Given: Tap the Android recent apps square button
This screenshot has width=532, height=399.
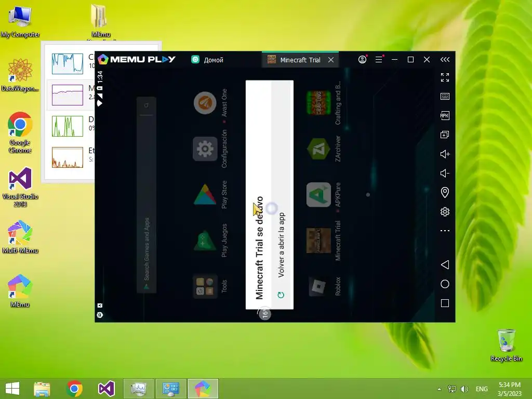Looking at the screenshot, I should click(x=445, y=303).
